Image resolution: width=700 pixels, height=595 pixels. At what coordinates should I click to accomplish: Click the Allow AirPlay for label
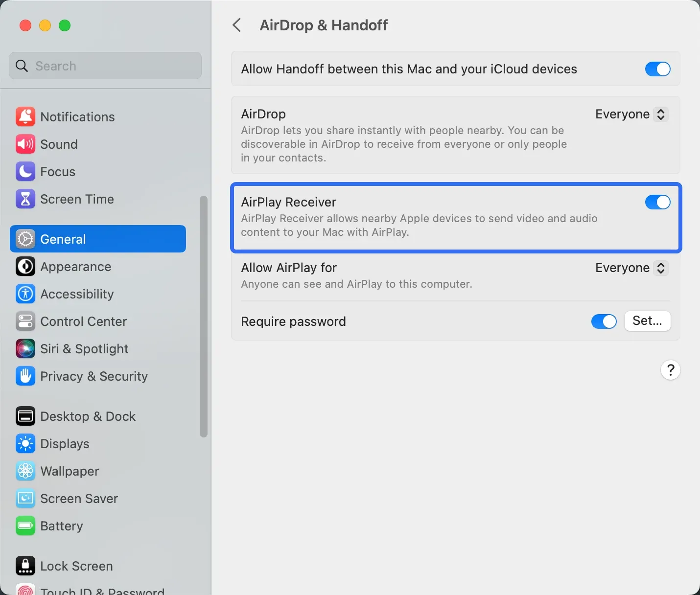point(289,268)
